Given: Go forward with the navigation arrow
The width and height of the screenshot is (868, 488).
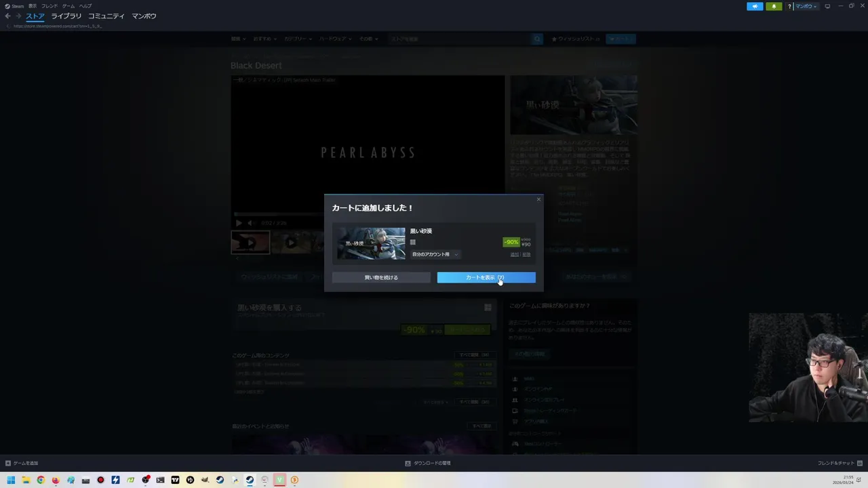Looking at the screenshot, I should pyautogui.click(x=18, y=16).
